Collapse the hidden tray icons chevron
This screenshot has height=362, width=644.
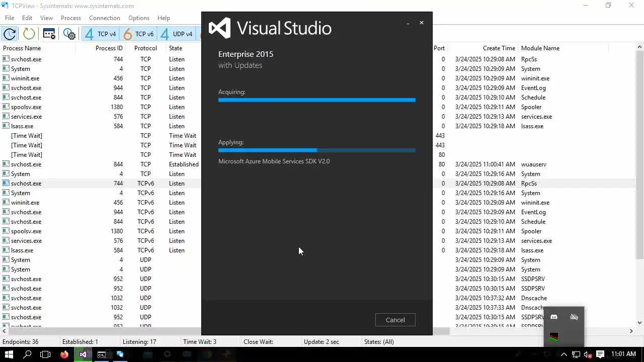click(564, 354)
